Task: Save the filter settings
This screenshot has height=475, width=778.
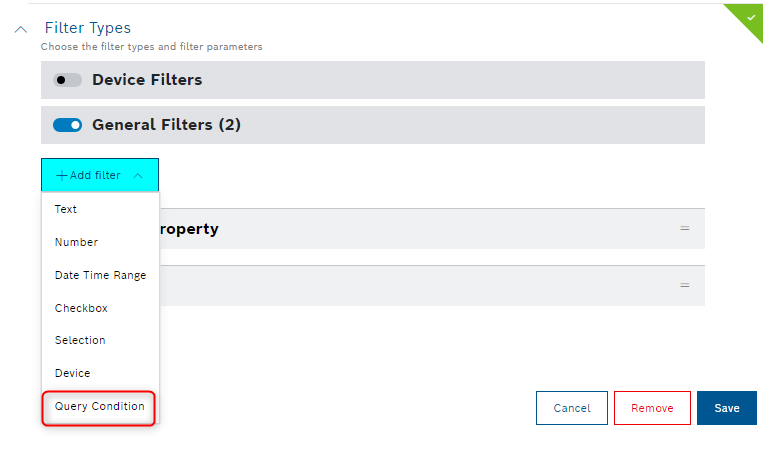Action: 727,408
